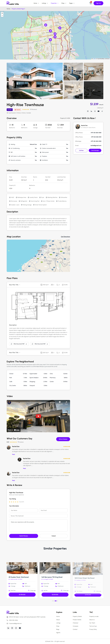Open the +1 gallery thumbnail
Viewport: 110px width, 644px height.
tap(94, 90)
